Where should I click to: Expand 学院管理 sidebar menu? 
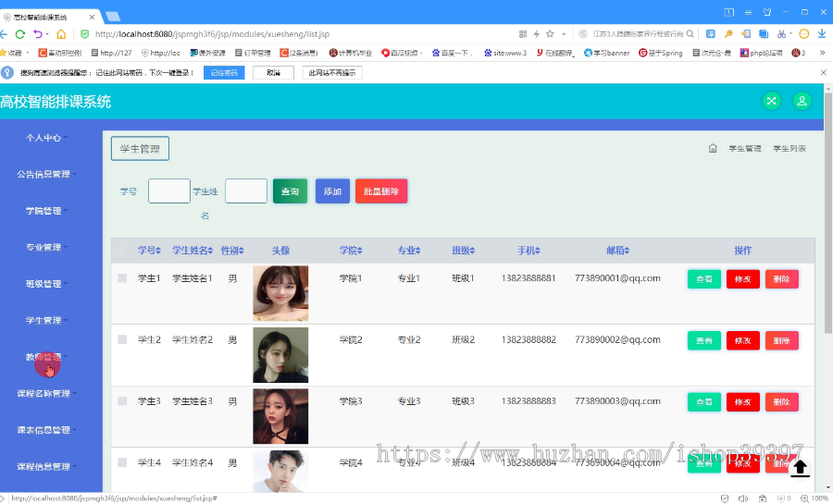[47, 211]
